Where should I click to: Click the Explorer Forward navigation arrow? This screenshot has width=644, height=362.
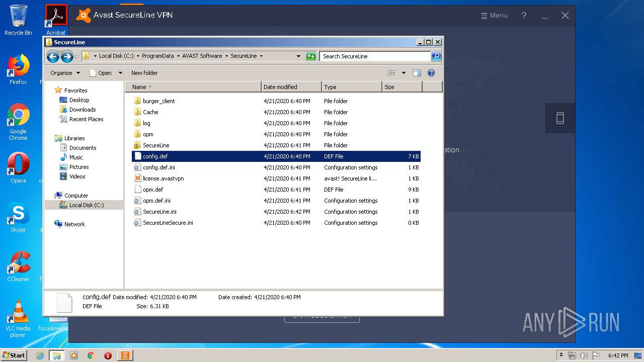67,56
